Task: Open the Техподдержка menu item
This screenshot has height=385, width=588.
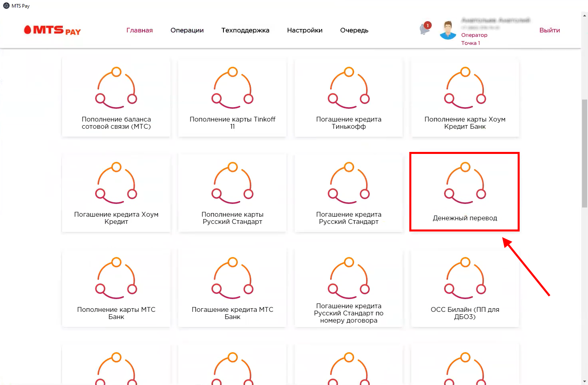Action: (x=245, y=30)
